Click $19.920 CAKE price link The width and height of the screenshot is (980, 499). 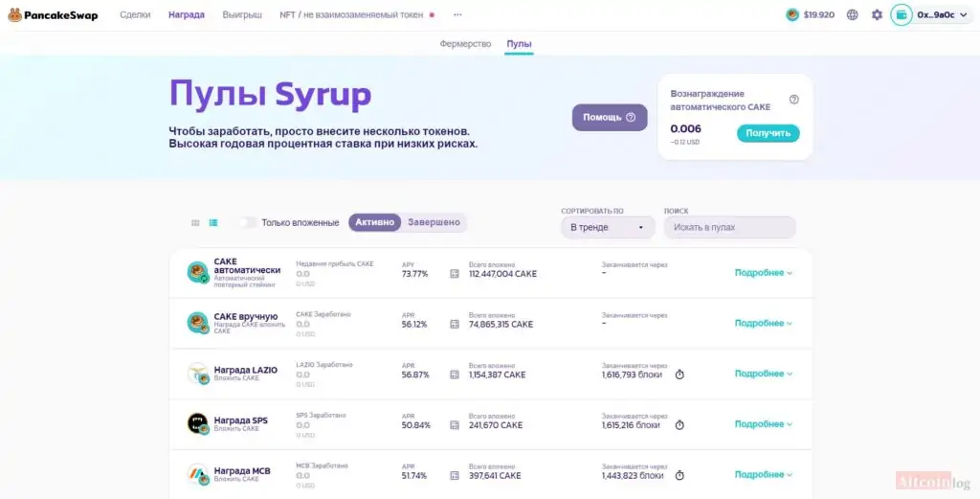[x=819, y=14]
